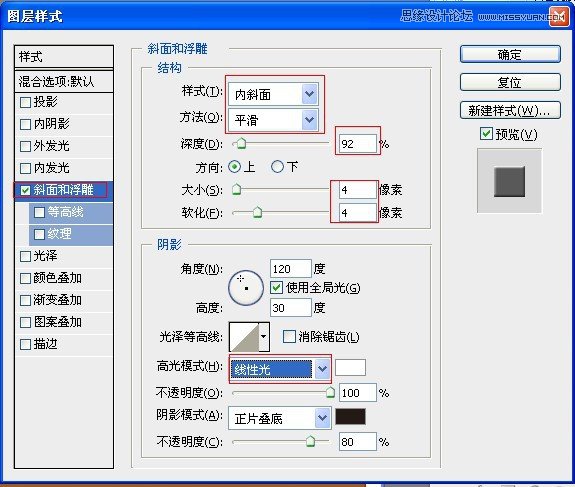Select the 等高线 sub-entry

(x=71, y=212)
